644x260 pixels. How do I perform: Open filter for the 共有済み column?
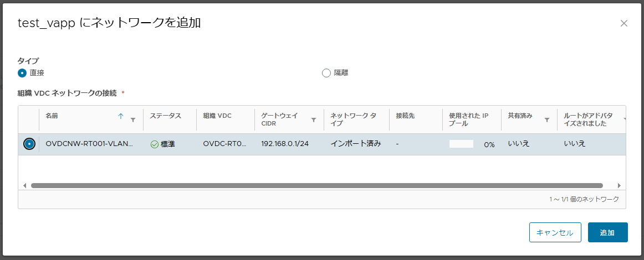click(546, 120)
